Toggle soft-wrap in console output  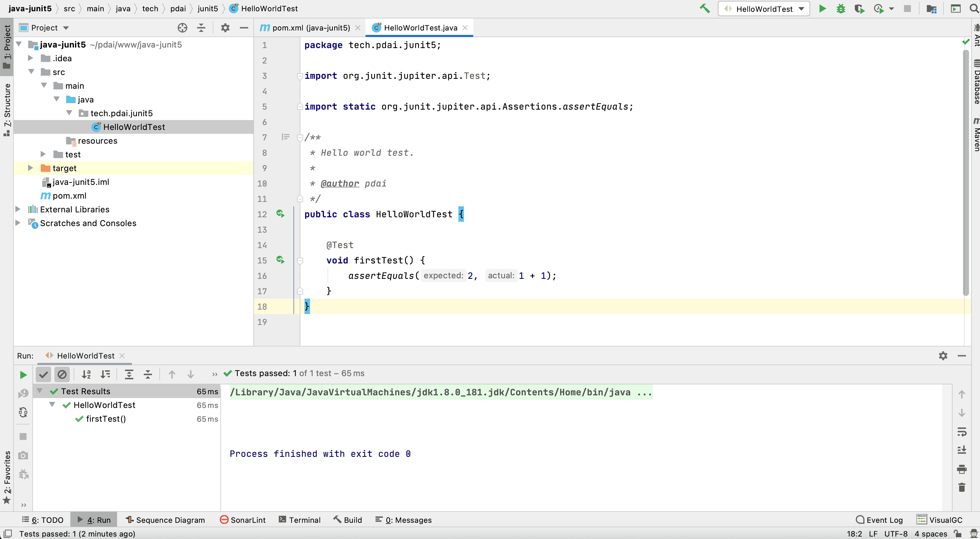[962, 432]
